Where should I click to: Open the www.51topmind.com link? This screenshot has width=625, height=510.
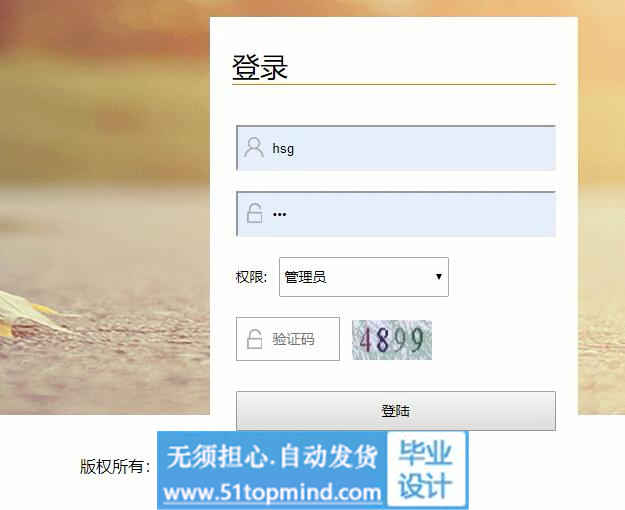pyautogui.click(x=272, y=493)
